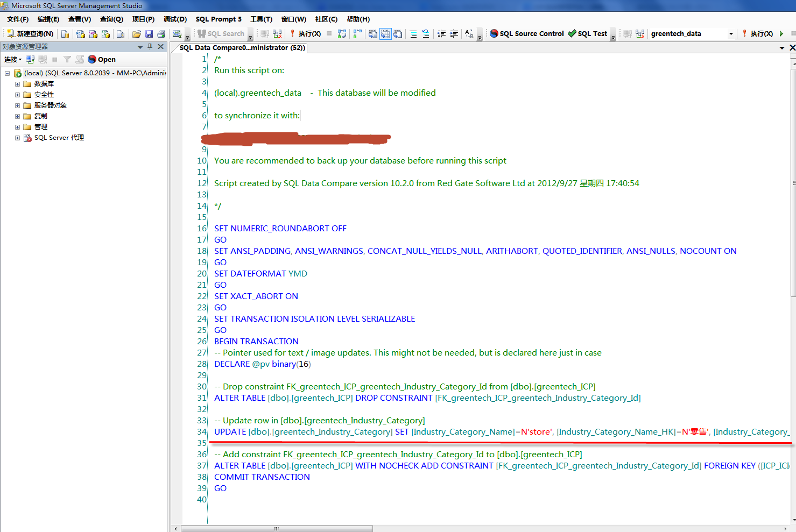Image resolution: width=796 pixels, height=532 pixels.
Task: Toggle auto-hide pin on Object Explorer panel
Action: tap(150, 47)
